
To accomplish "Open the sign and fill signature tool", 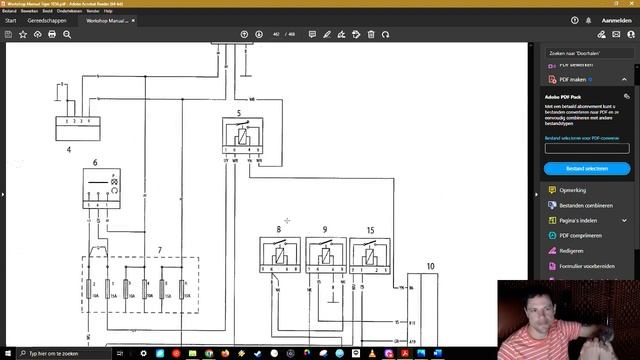I will pos(341,34).
